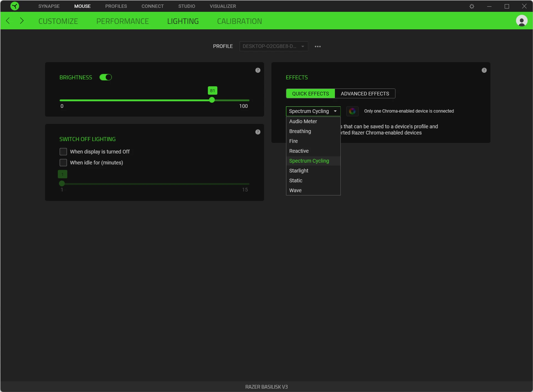Viewport: 533px width, 392px height.
Task: Switch to the Performance section
Action: tap(122, 21)
